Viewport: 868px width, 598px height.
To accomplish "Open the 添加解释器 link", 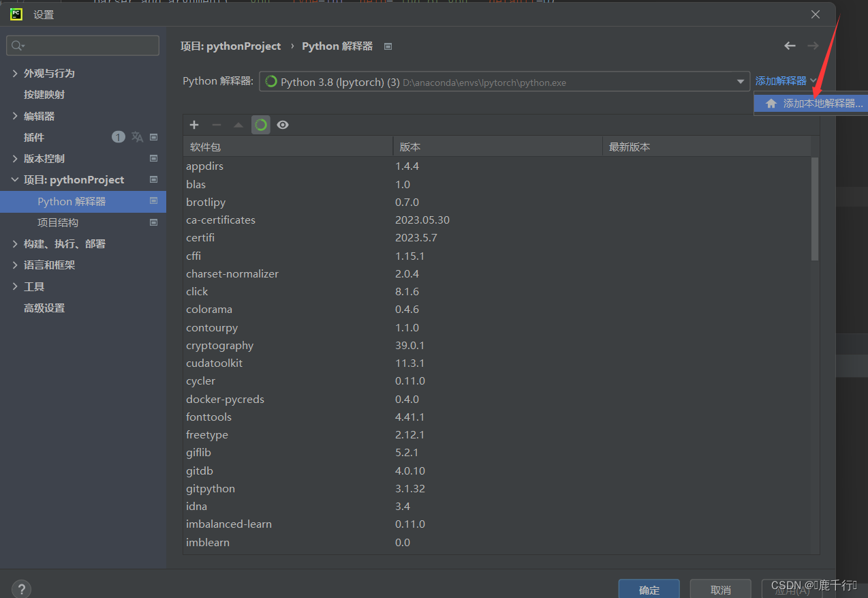I will pos(781,80).
